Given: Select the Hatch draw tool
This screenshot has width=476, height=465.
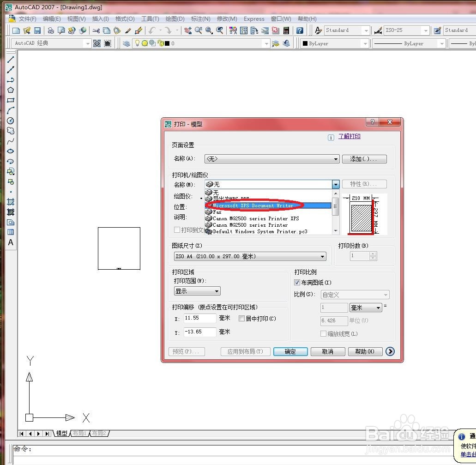Looking at the screenshot, I should click(11, 202).
